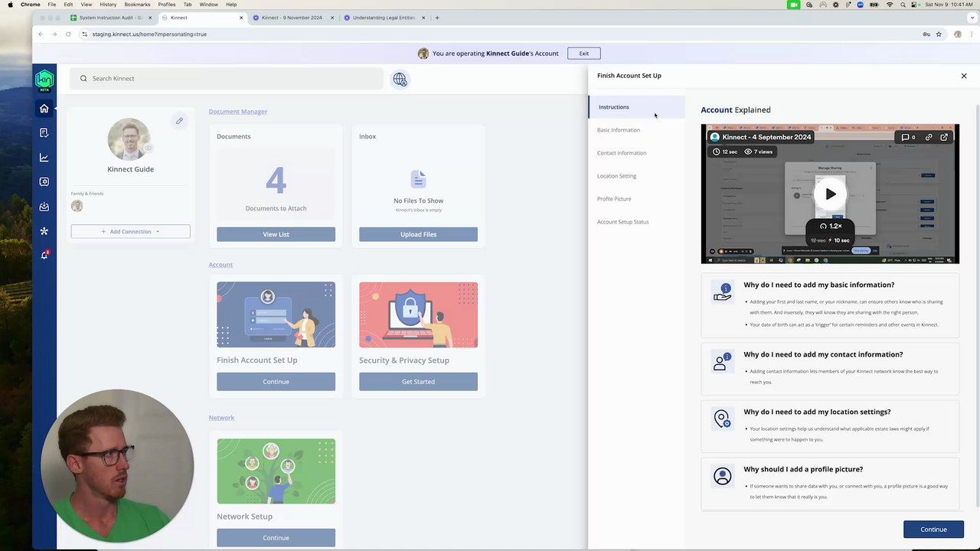980x551 pixels.
Task: Click the globe profile icon beside search
Action: point(400,79)
